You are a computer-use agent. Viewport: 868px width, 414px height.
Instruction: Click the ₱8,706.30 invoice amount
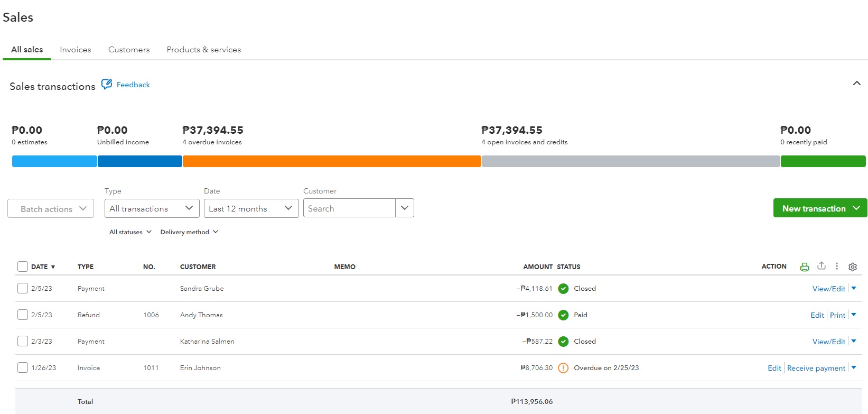pos(537,368)
